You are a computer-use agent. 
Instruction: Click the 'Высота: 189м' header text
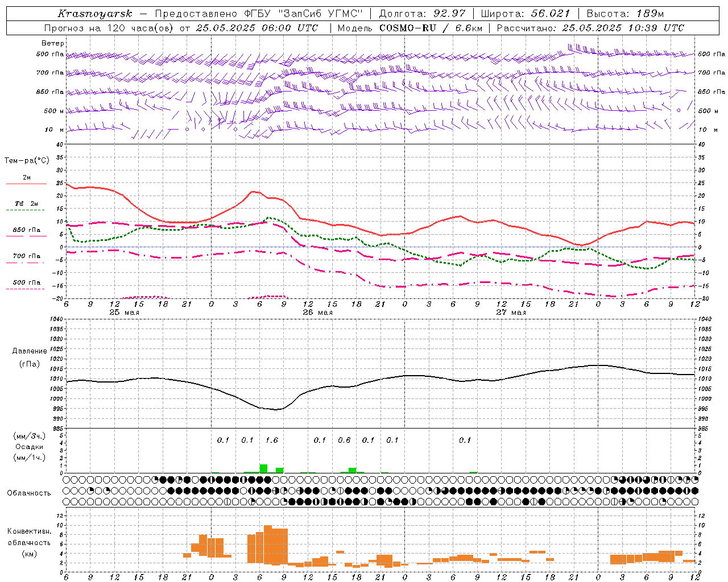coord(625,14)
